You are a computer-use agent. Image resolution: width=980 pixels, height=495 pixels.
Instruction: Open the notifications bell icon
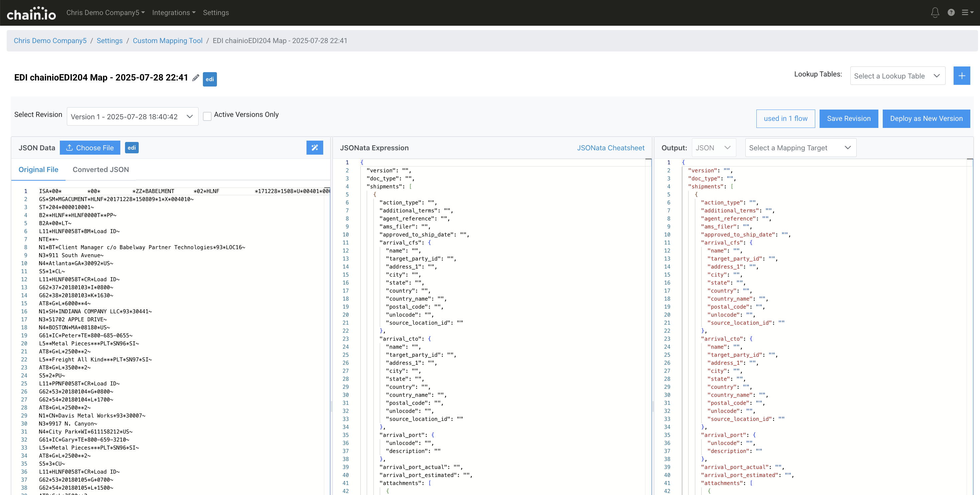click(935, 13)
